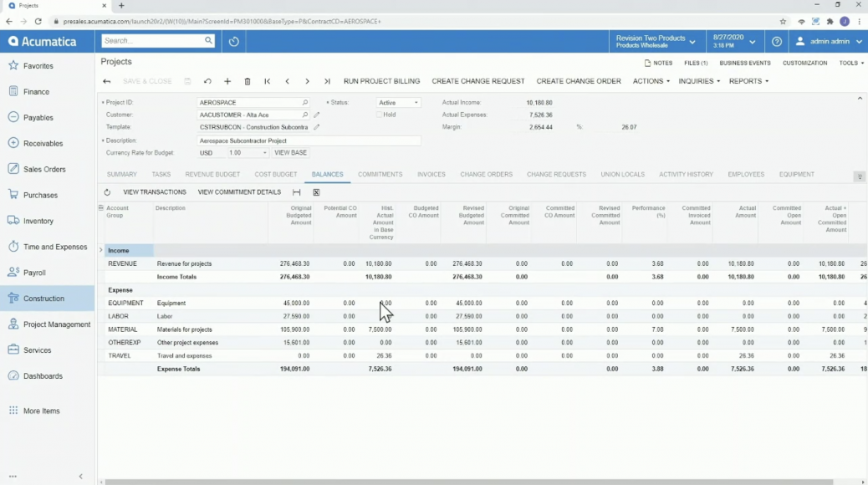
Task: Click the Undo icon on the Projects toolbar
Action: (x=207, y=81)
